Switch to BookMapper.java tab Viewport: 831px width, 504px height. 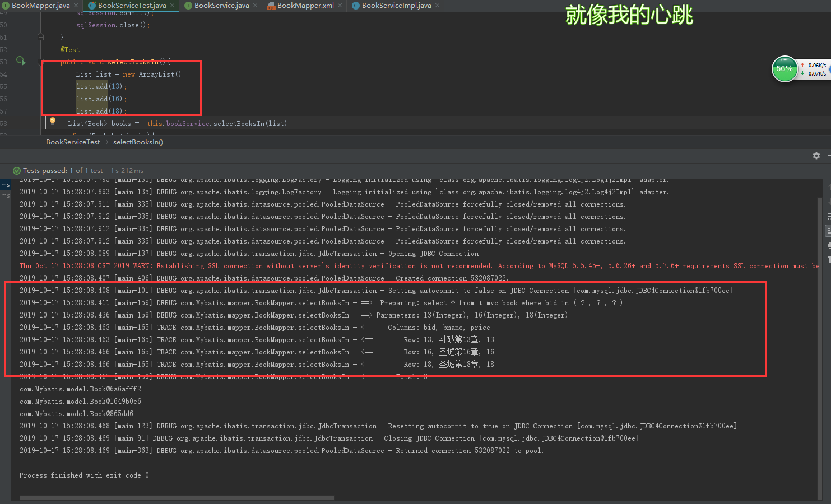40,6
